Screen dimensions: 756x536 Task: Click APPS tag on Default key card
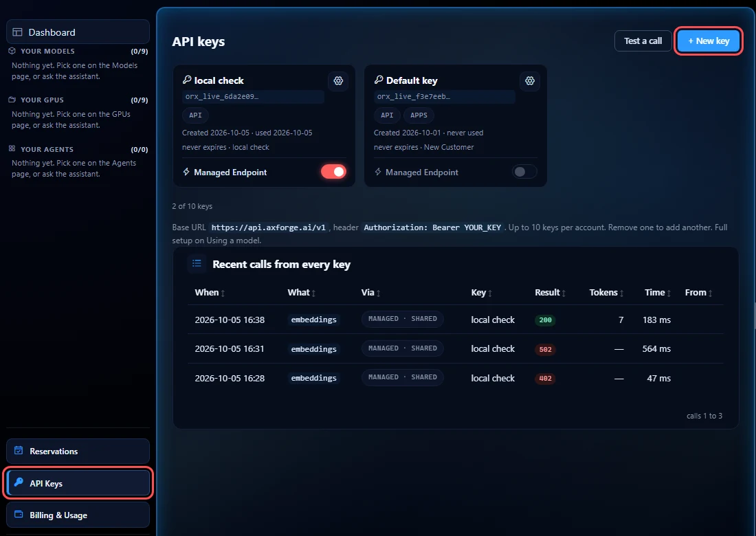(419, 115)
